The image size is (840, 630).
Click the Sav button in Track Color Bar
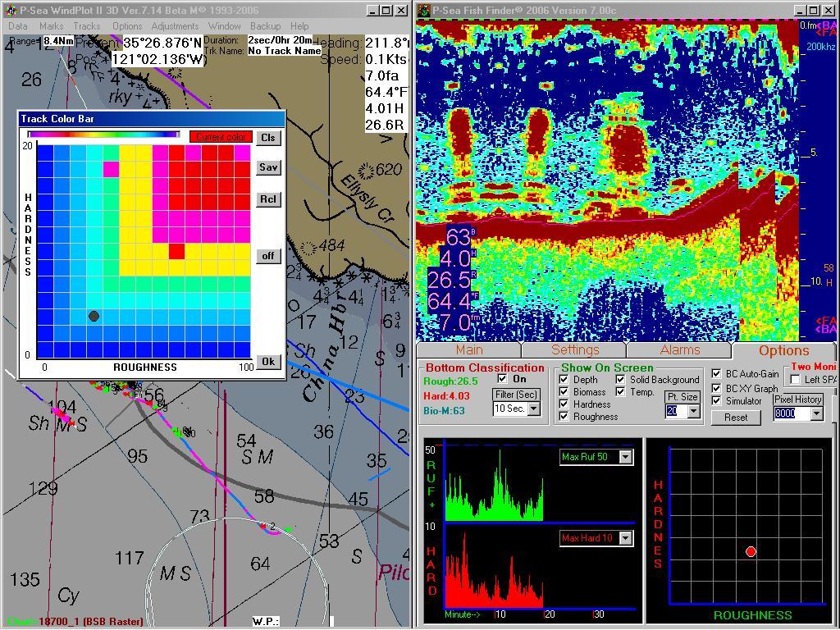click(x=268, y=167)
